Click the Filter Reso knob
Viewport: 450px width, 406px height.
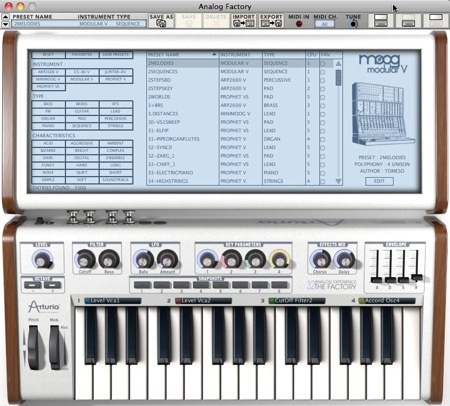click(109, 259)
